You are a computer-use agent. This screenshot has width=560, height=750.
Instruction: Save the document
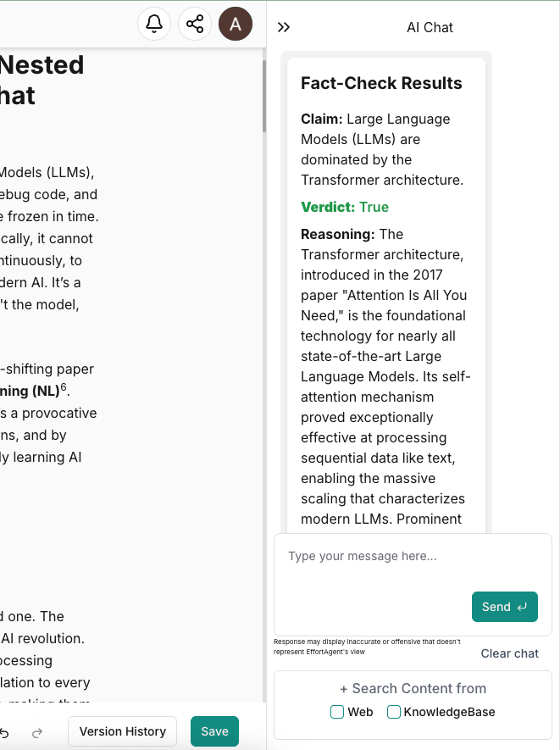point(214,731)
